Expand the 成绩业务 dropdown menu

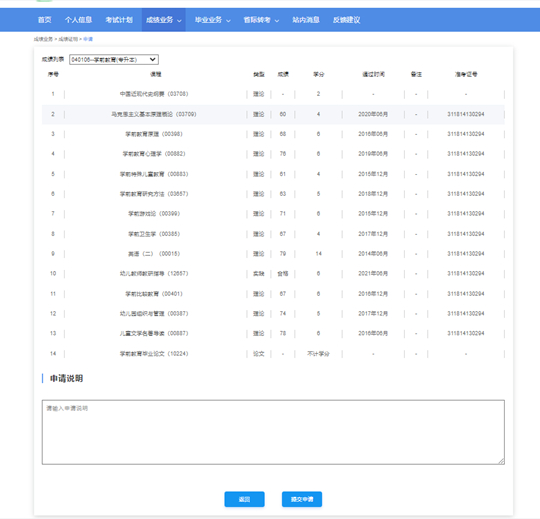[x=164, y=20]
